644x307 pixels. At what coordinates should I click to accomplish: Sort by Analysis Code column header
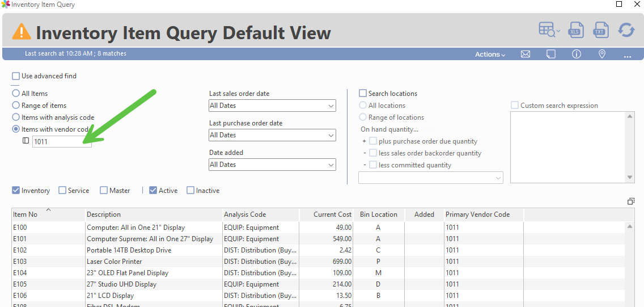coord(260,215)
